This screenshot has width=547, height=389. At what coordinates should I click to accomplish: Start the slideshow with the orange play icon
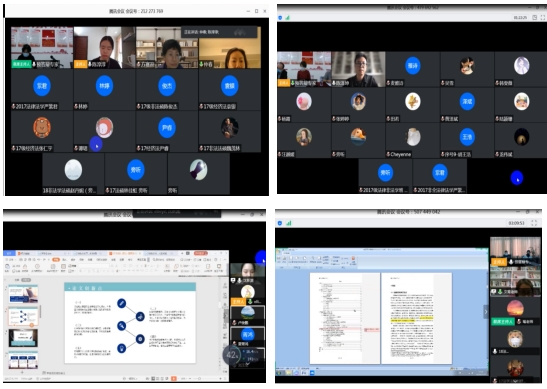173,378
